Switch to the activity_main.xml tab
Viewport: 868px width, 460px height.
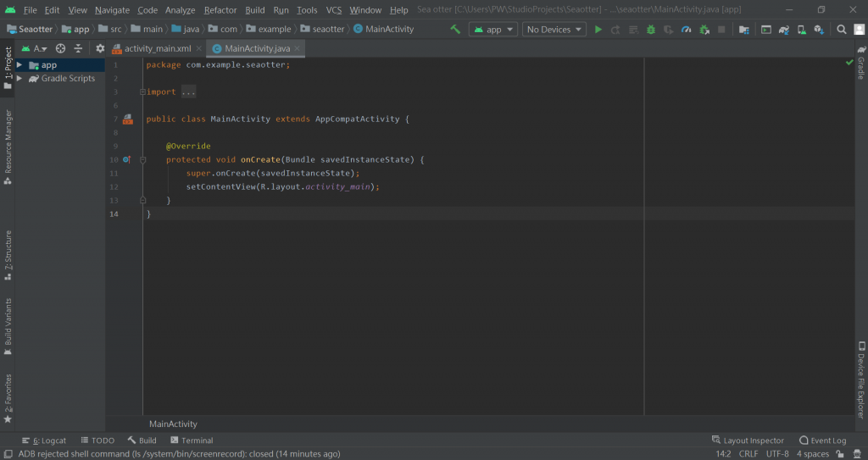[158, 49]
